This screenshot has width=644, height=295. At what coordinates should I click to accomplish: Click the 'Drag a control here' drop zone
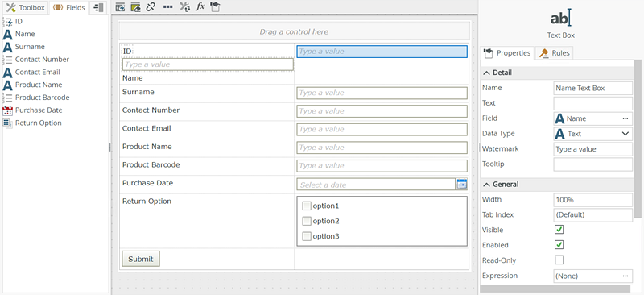click(294, 31)
